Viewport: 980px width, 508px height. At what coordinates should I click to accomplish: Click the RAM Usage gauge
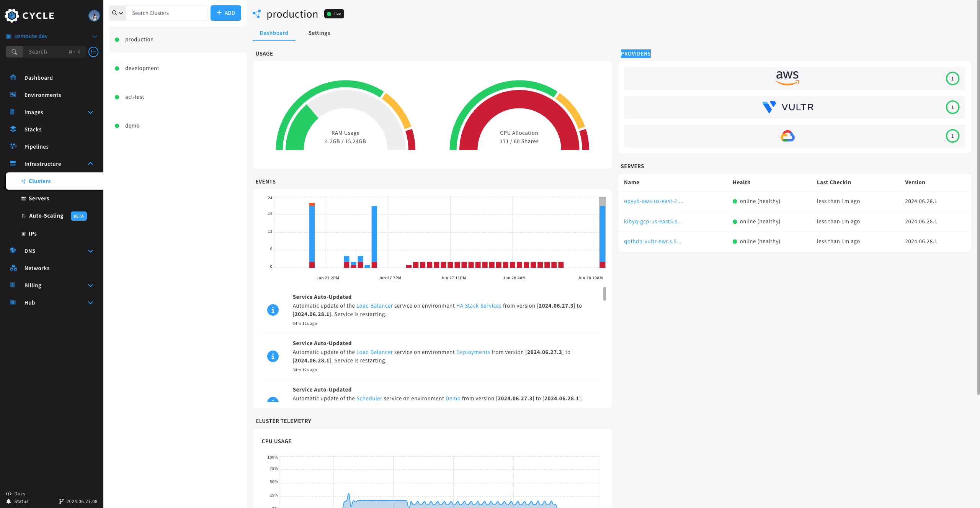coord(345,115)
